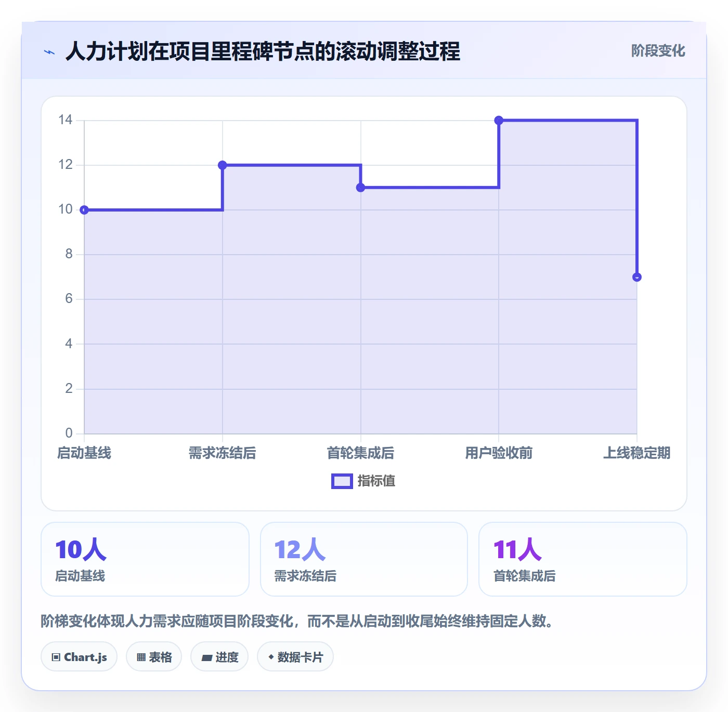Click the peak data point at 用户验收前
The image size is (728, 712).
(499, 121)
